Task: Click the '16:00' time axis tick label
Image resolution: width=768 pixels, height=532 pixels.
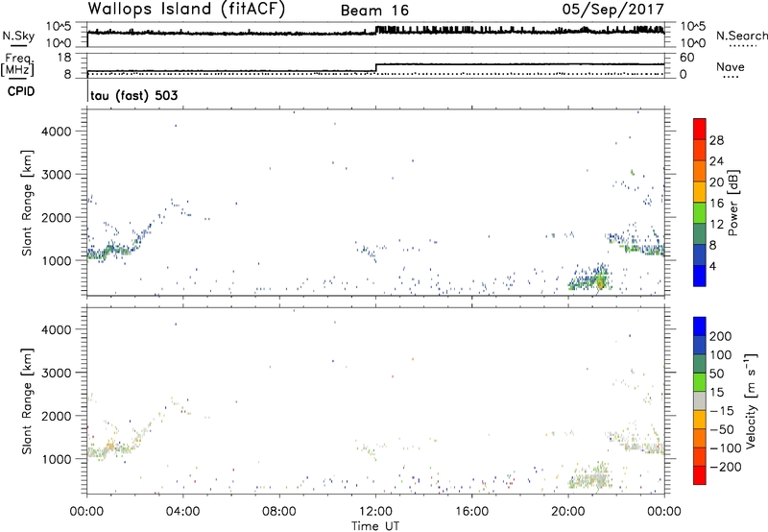Action: (471, 512)
